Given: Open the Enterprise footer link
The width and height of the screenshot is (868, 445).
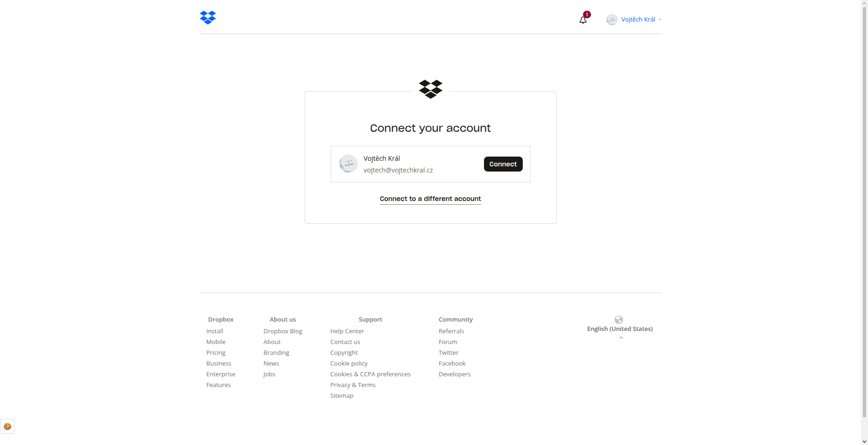Looking at the screenshot, I should click(x=221, y=374).
